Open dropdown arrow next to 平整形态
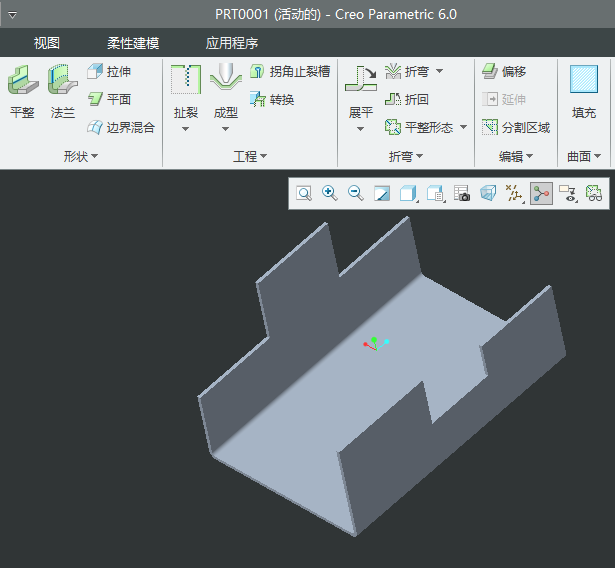 click(463, 127)
